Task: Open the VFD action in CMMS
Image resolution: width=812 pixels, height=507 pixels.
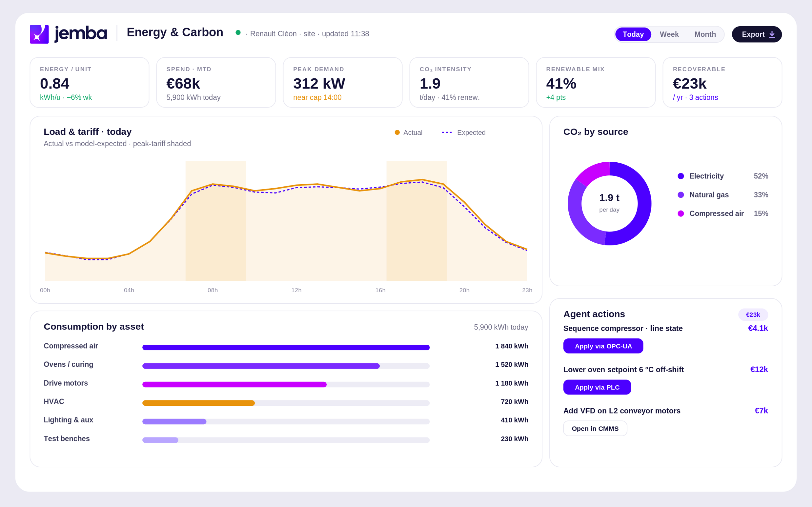Action: [595, 429]
